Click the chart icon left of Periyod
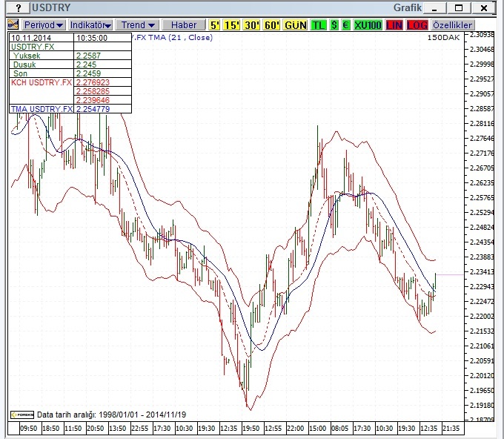The image size is (504, 439). tap(13, 24)
